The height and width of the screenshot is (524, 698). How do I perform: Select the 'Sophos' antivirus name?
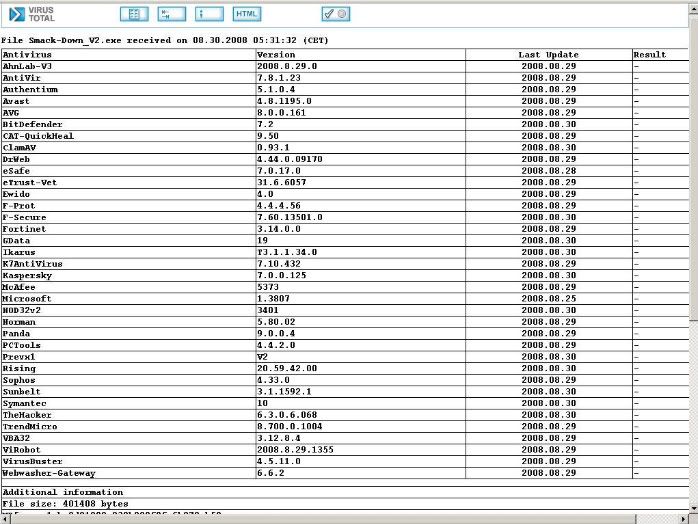point(19,380)
